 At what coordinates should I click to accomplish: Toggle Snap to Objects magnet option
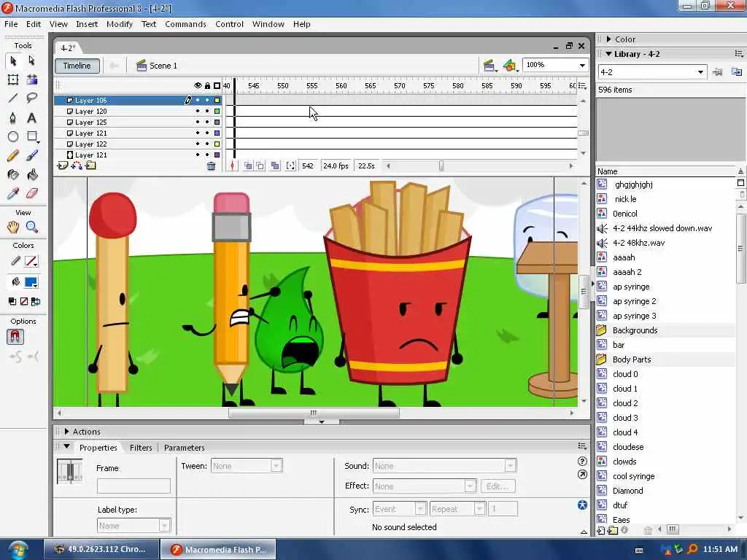[15, 337]
